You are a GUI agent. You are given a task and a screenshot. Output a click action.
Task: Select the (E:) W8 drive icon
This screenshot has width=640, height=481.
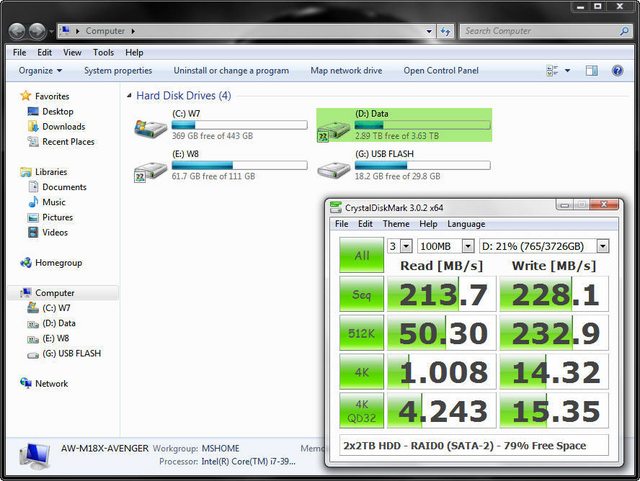[151, 171]
